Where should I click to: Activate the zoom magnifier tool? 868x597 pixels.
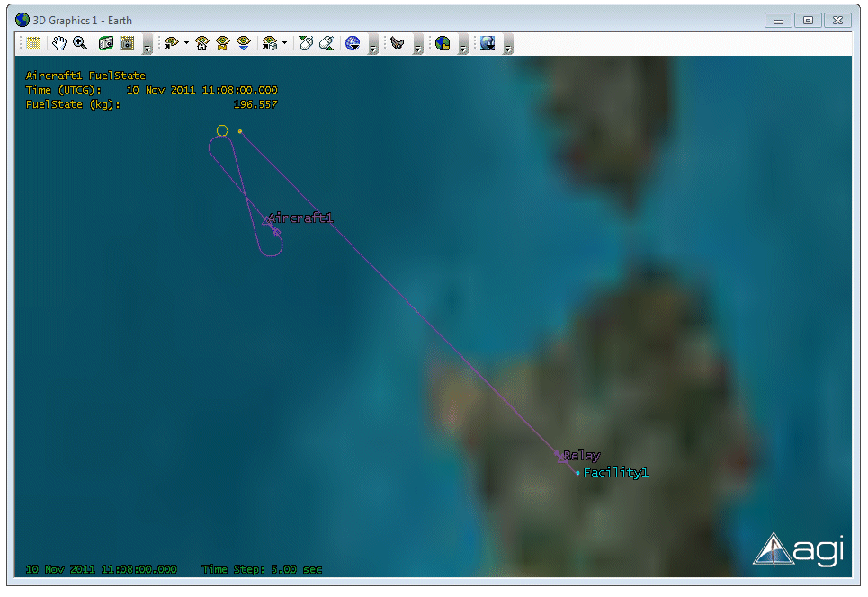point(80,43)
